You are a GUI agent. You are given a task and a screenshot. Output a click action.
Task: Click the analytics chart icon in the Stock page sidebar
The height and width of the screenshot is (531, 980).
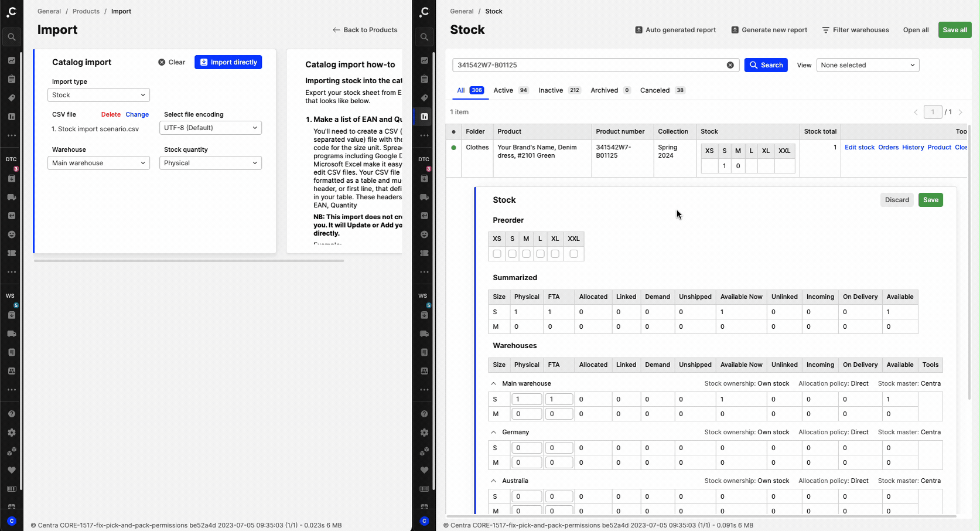pos(424,60)
